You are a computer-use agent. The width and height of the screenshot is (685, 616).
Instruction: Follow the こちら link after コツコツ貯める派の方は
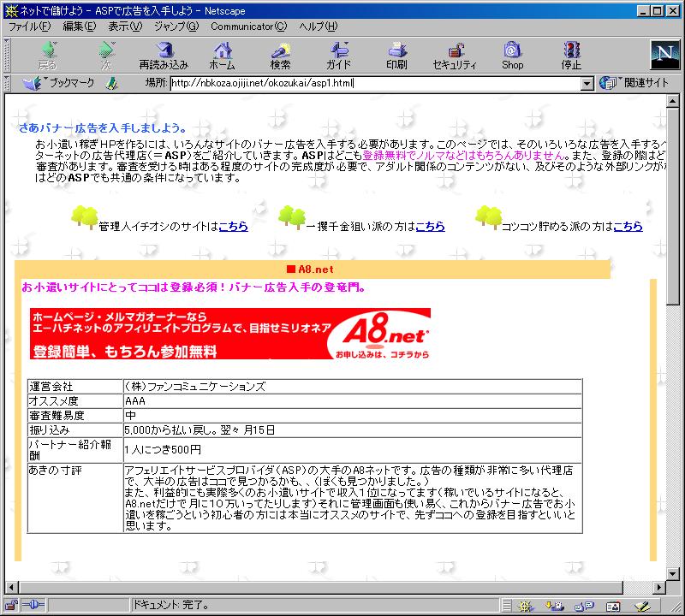coord(628,226)
